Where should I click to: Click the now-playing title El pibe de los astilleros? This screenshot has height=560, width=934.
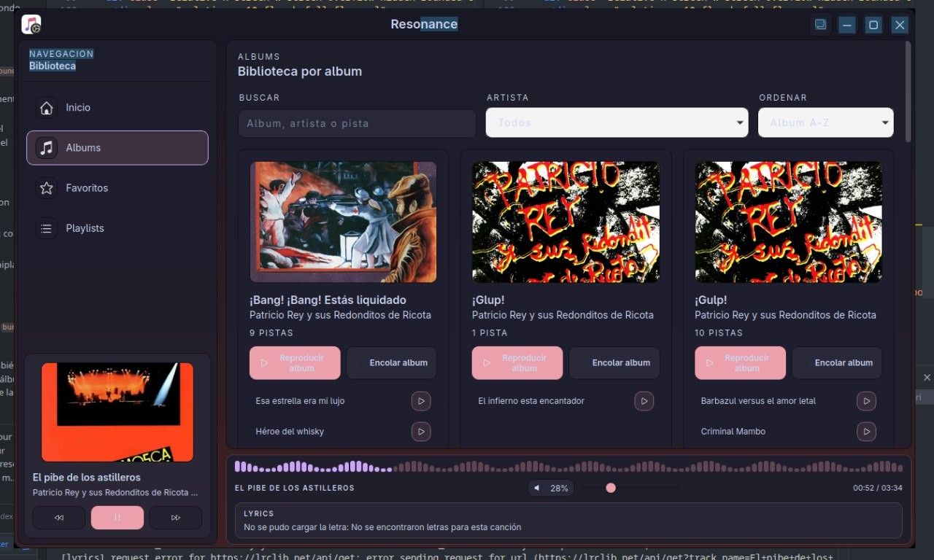[87, 478]
